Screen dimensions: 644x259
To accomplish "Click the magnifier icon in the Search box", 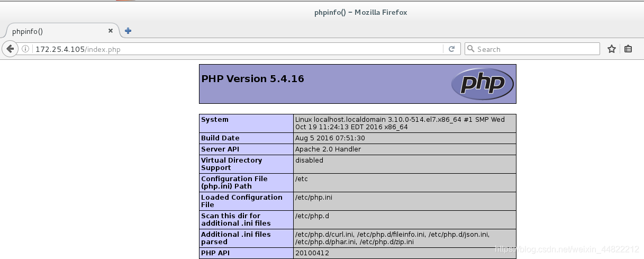I will 471,49.
